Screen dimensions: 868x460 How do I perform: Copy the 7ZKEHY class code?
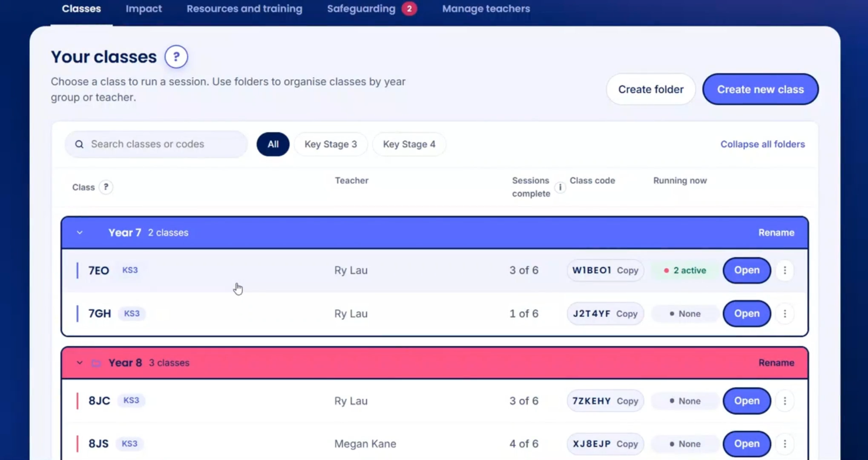627,401
